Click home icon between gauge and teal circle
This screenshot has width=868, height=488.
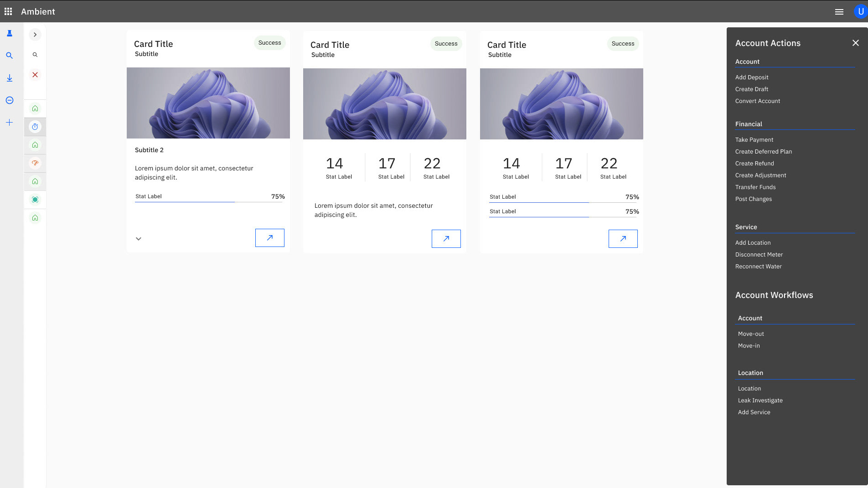pos(35,181)
